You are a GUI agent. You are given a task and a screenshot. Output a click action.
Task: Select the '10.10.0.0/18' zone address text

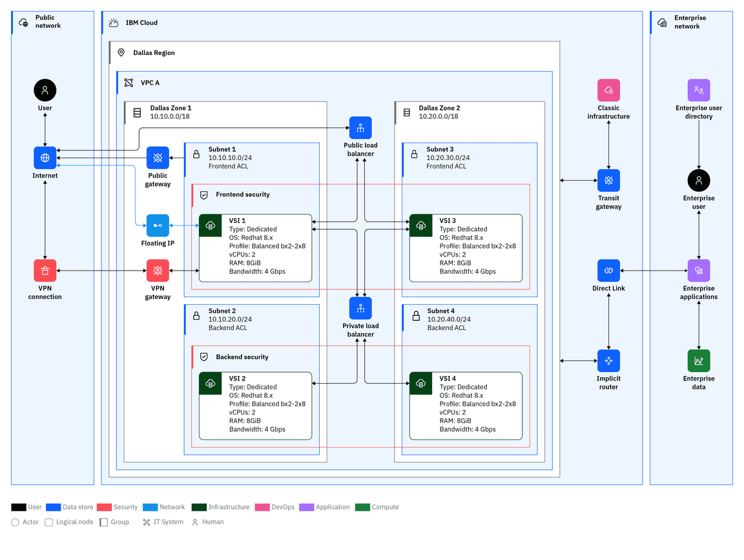[x=170, y=117]
